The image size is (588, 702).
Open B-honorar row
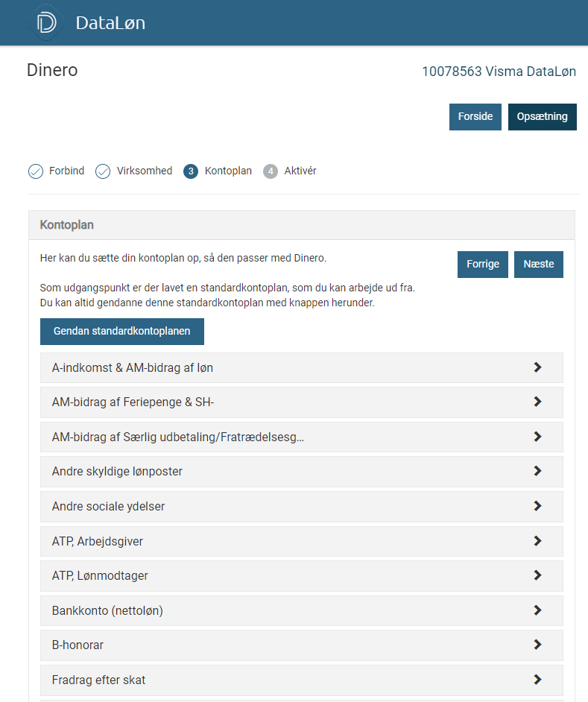coord(301,645)
